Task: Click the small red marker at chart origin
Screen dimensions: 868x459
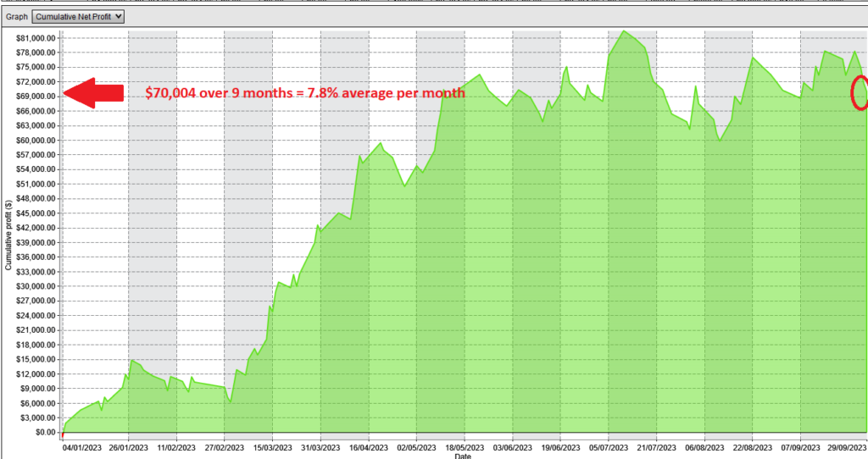Action: (x=63, y=435)
